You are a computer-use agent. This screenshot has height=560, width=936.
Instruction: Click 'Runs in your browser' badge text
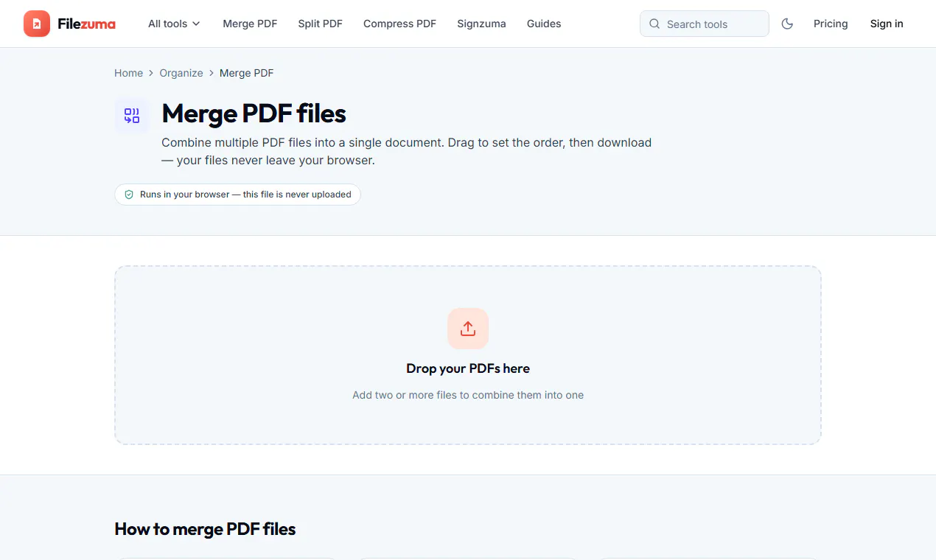(x=245, y=195)
